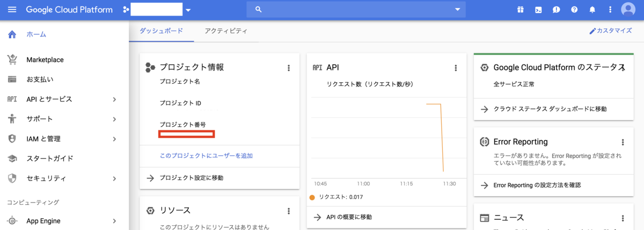Click the リソース card heading
The height and width of the screenshot is (230, 644).
point(175,211)
